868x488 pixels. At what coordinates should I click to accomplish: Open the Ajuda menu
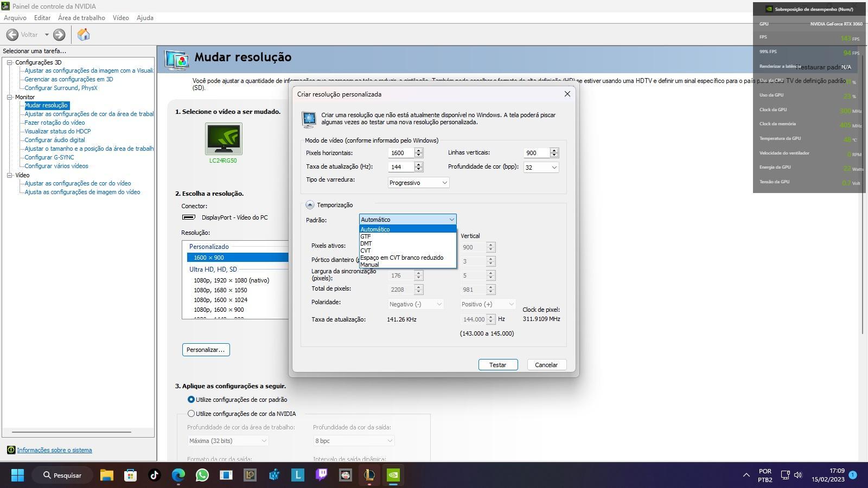[145, 18]
